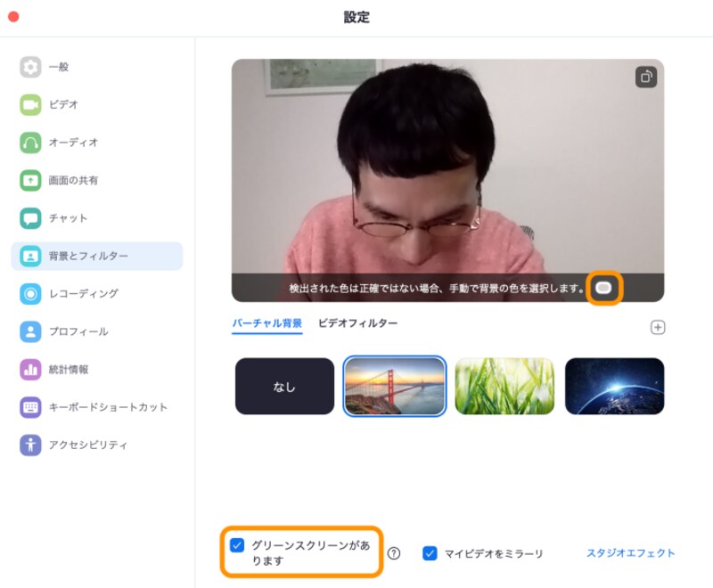
Task: Select the Golden Gate Bridge background thumbnail
Action: [394, 386]
